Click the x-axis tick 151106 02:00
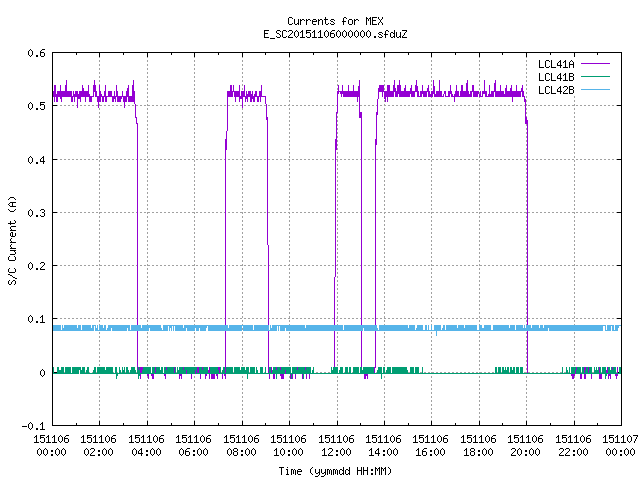The height and width of the screenshot is (480, 640). [x=98, y=446]
